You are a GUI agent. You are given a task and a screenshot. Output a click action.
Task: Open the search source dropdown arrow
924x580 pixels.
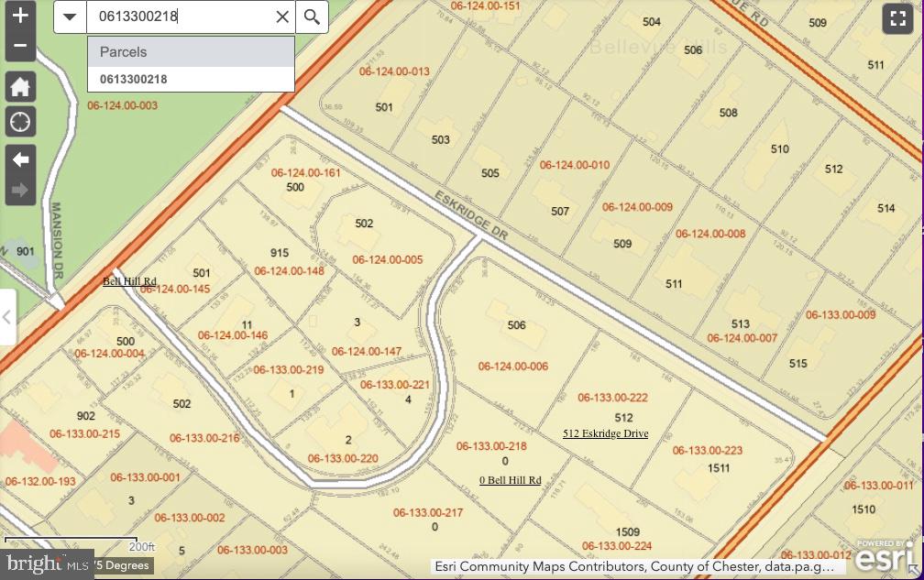click(70, 16)
